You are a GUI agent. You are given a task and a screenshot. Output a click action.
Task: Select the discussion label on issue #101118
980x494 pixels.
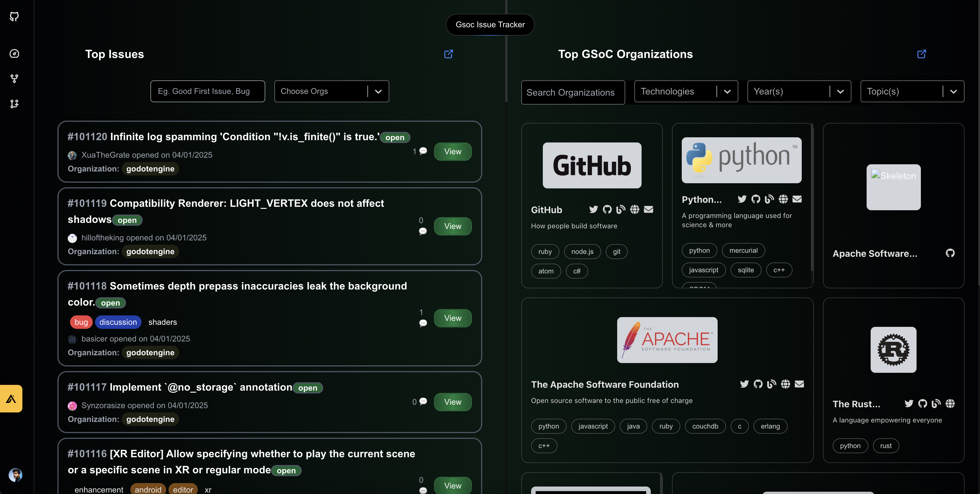pos(118,322)
